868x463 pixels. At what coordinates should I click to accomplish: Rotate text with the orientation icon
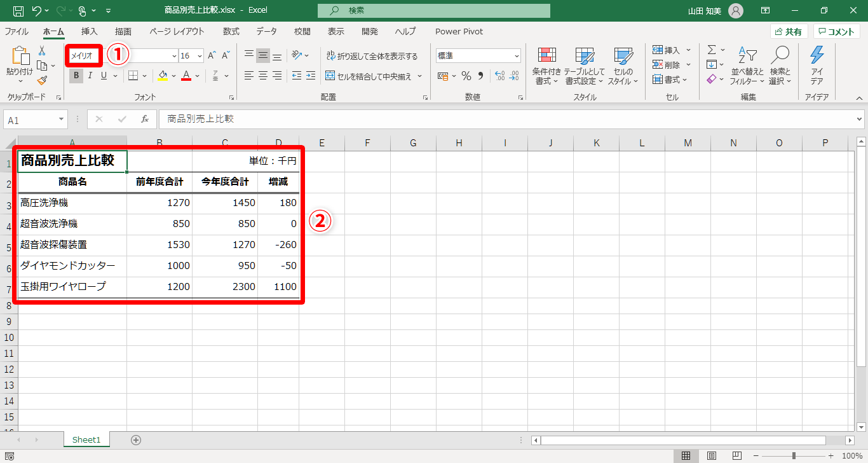point(296,56)
